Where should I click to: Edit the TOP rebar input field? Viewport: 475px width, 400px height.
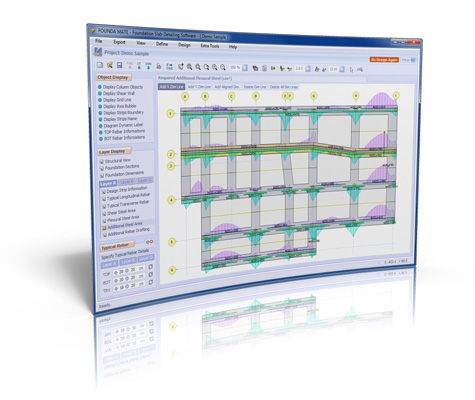(129, 271)
